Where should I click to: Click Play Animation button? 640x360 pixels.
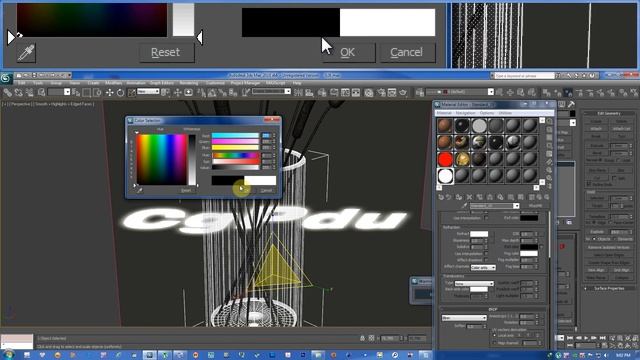point(587,338)
